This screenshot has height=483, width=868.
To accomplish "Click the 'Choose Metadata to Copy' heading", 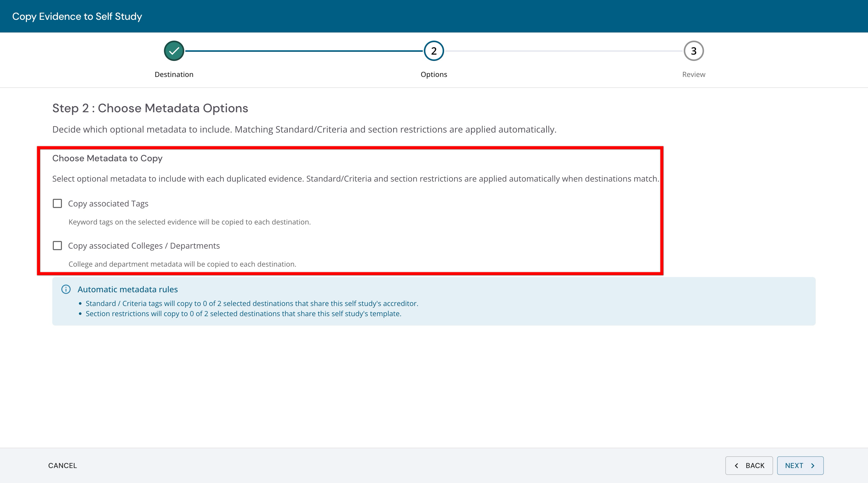I will (x=107, y=158).
